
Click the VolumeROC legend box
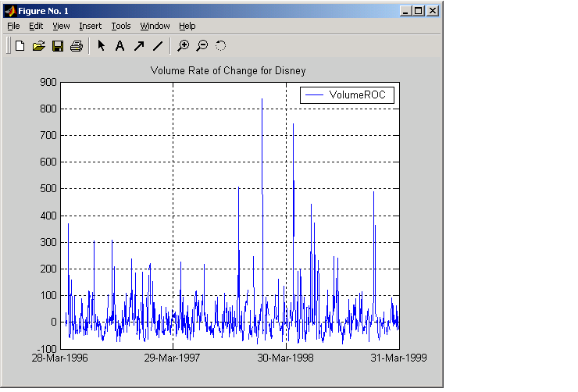[347, 95]
